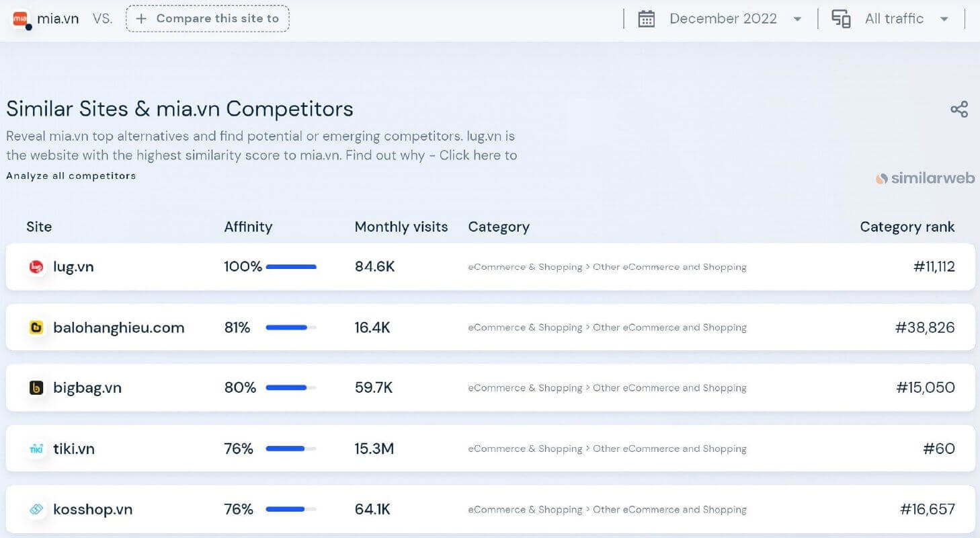The image size is (980, 538).
Task: Sort by the Affinity column header
Action: pyautogui.click(x=248, y=227)
